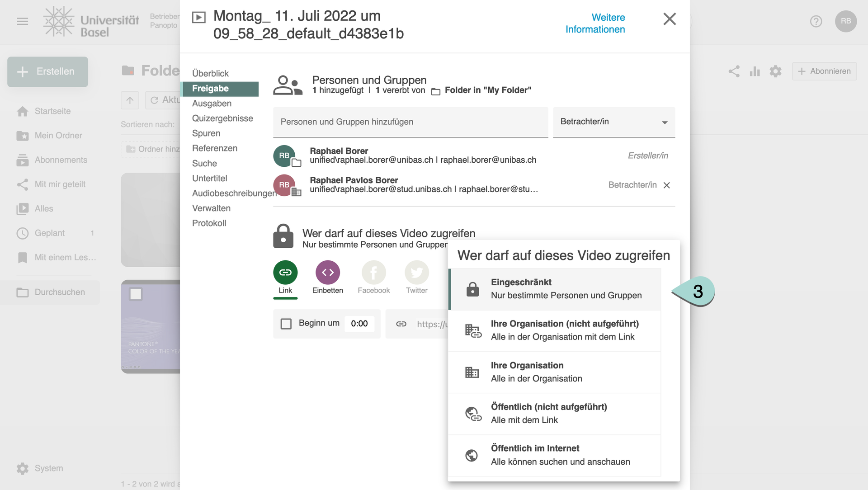Remove Raphael Pavlos Borer from sharing
Screen dimensions: 868x490
666,185
